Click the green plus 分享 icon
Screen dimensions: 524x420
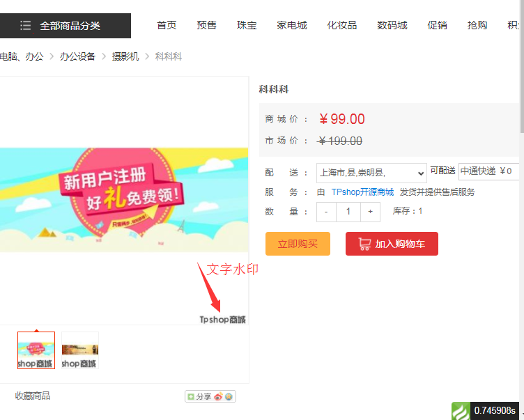192,396
